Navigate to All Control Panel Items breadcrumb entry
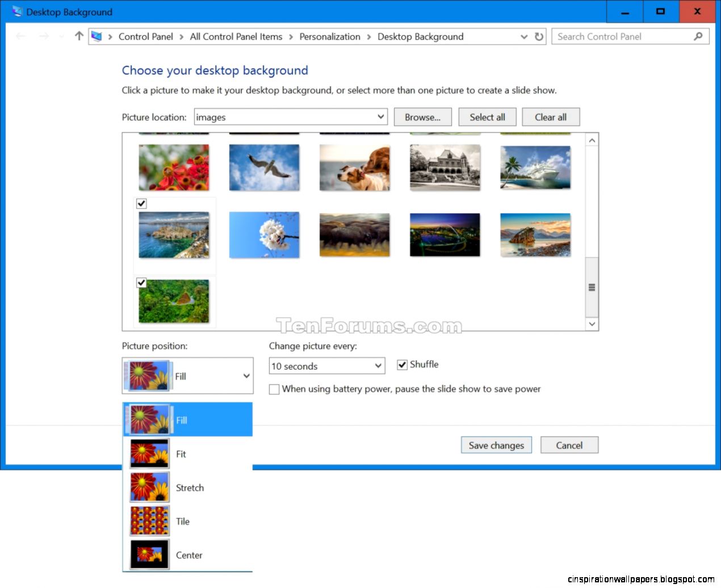 pos(236,36)
